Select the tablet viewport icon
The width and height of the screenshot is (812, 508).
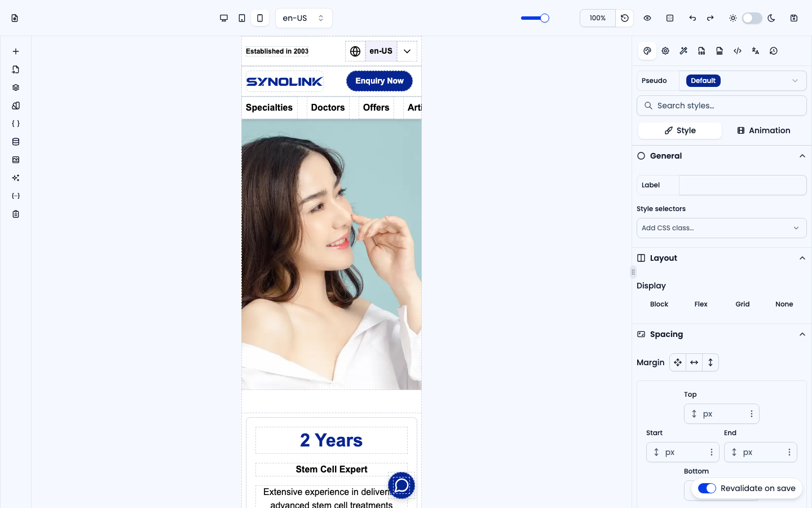[242, 18]
